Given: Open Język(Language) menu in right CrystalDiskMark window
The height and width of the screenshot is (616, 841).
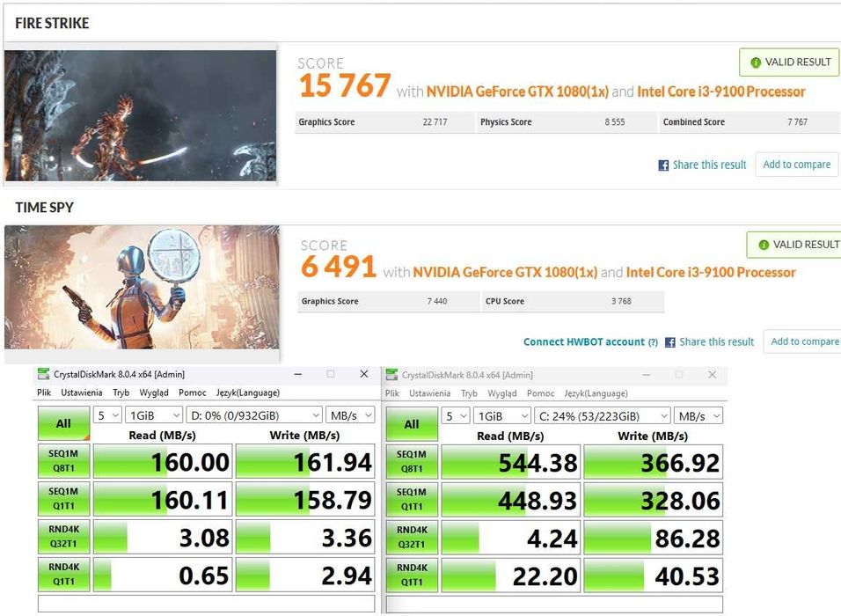Looking at the screenshot, I should tap(596, 392).
